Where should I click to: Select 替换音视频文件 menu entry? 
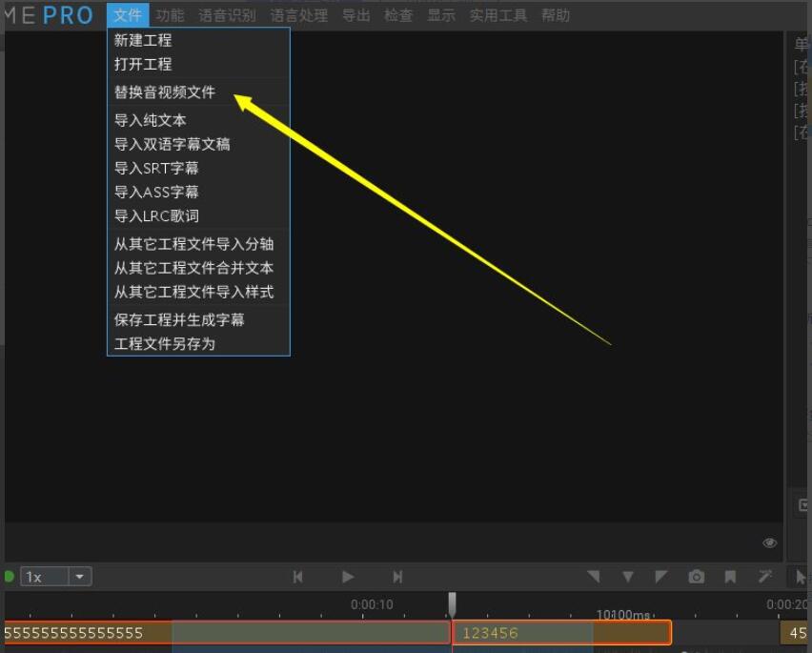click(x=198, y=92)
